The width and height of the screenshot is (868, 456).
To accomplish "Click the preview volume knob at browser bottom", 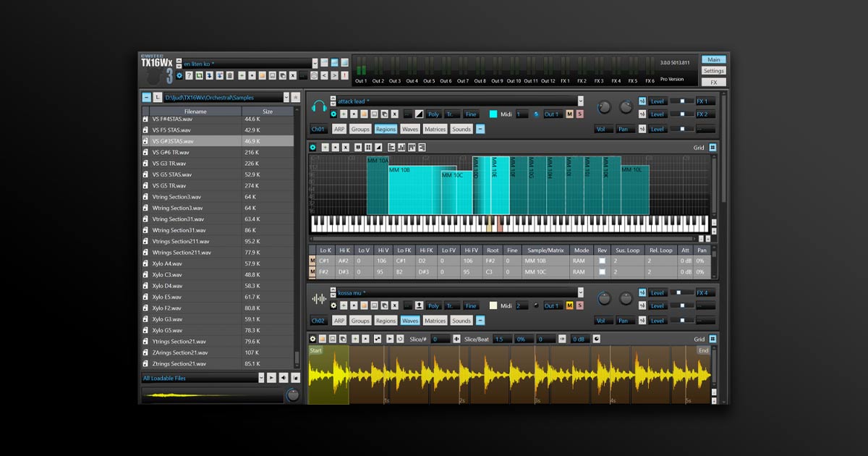I will (292, 395).
